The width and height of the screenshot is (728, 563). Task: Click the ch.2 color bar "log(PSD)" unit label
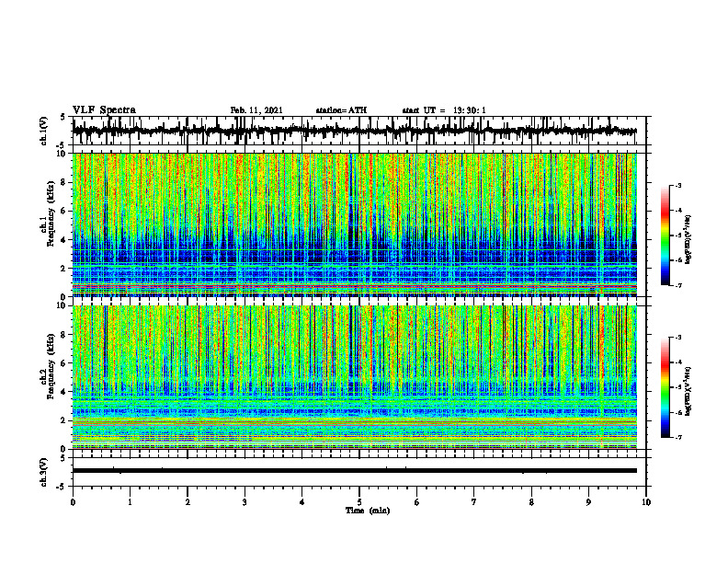pos(688,392)
